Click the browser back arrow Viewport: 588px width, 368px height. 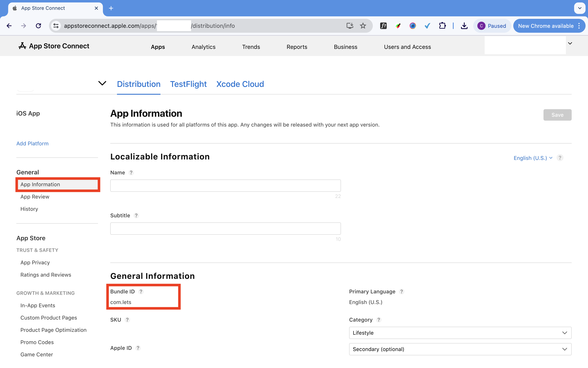click(x=9, y=26)
